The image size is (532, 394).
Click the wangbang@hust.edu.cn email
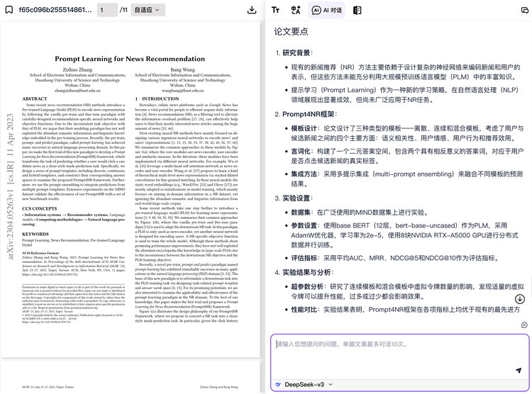click(x=182, y=91)
